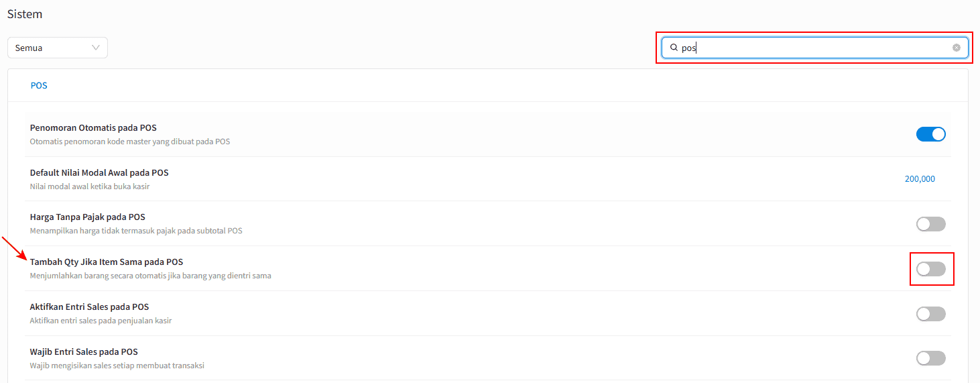The width and height of the screenshot is (980, 383).
Task: Enable Aktifkan Entri Sales pada POS
Action: click(931, 314)
